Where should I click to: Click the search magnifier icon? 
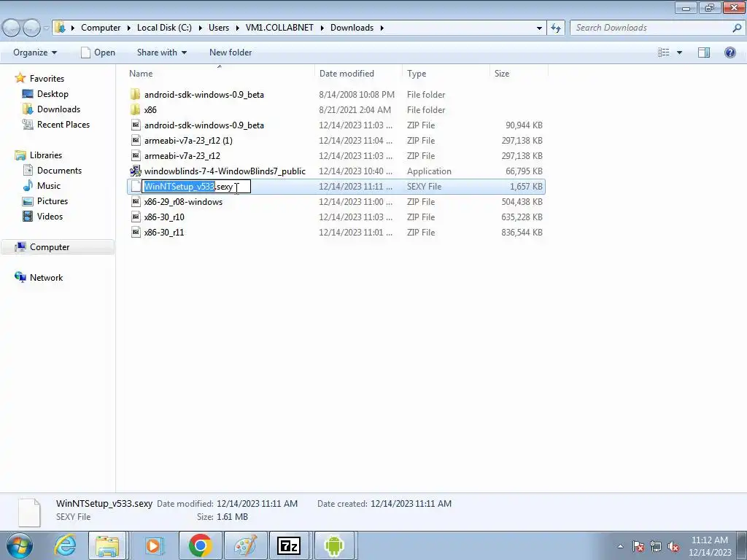click(737, 28)
